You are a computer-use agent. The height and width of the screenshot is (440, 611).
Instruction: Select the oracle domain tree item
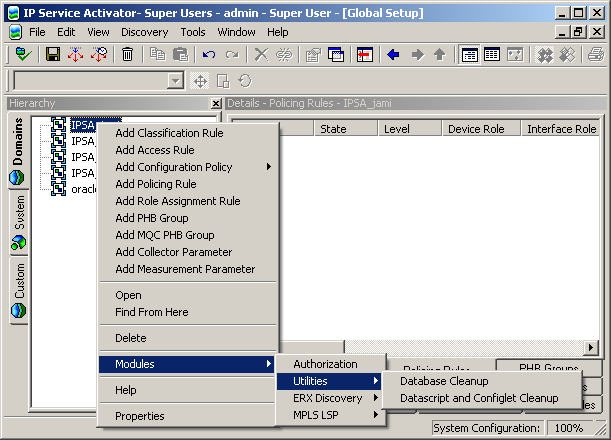click(82, 189)
